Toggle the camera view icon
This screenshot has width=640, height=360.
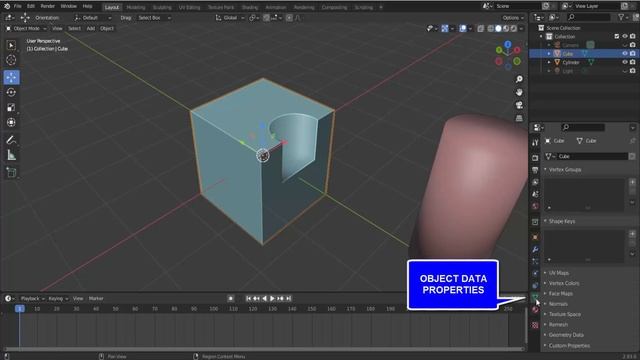point(519,105)
